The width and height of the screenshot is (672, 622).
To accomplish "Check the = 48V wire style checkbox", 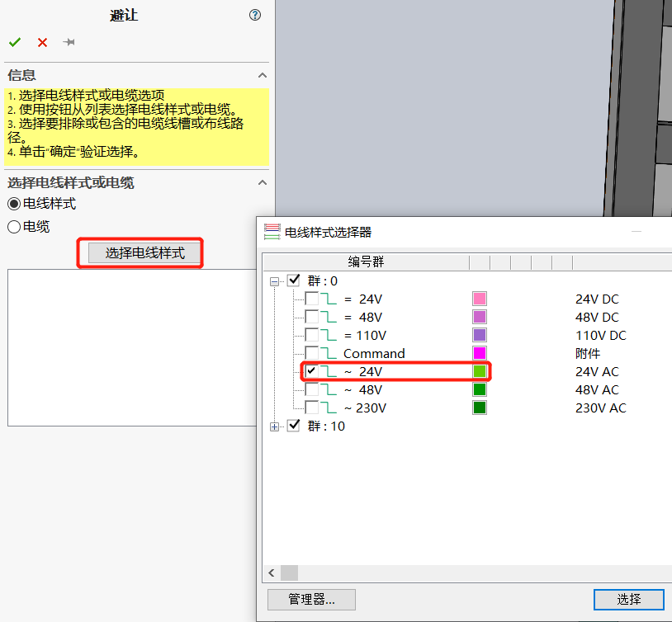I will pyautogui.click(x=311, y=317).
